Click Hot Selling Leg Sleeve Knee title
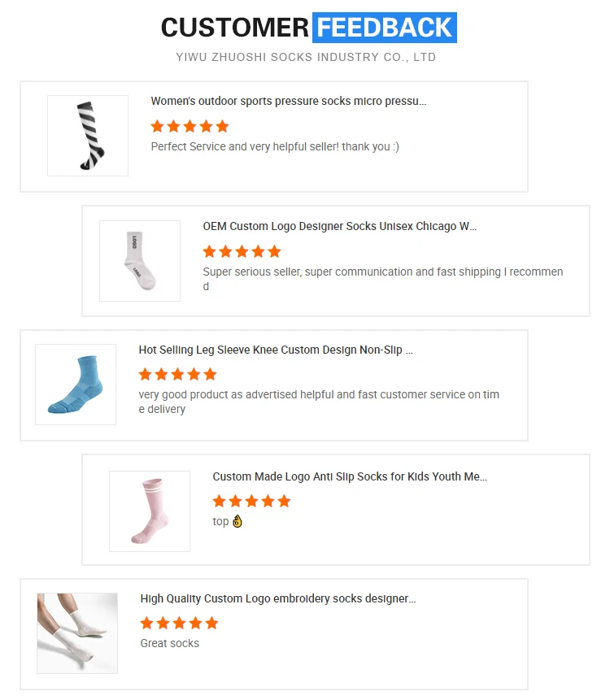This screenshot has height=700, width=610. (276, 350)
